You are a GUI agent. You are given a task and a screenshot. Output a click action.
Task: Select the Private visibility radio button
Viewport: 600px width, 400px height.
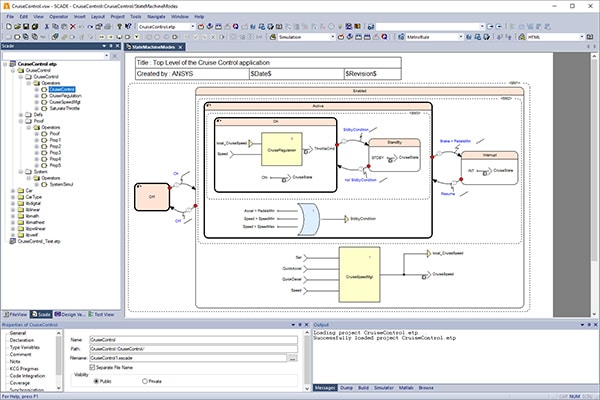145,381
